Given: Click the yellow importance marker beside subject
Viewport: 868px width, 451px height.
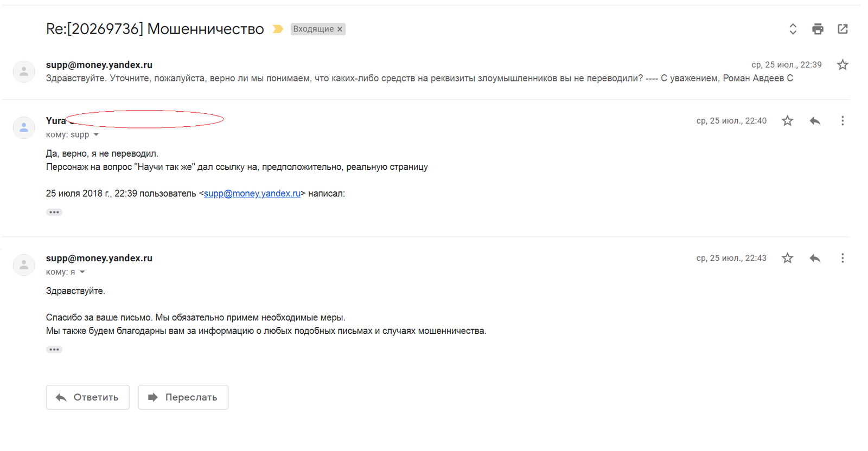Looking at the screenshot, I should [278, 29].
